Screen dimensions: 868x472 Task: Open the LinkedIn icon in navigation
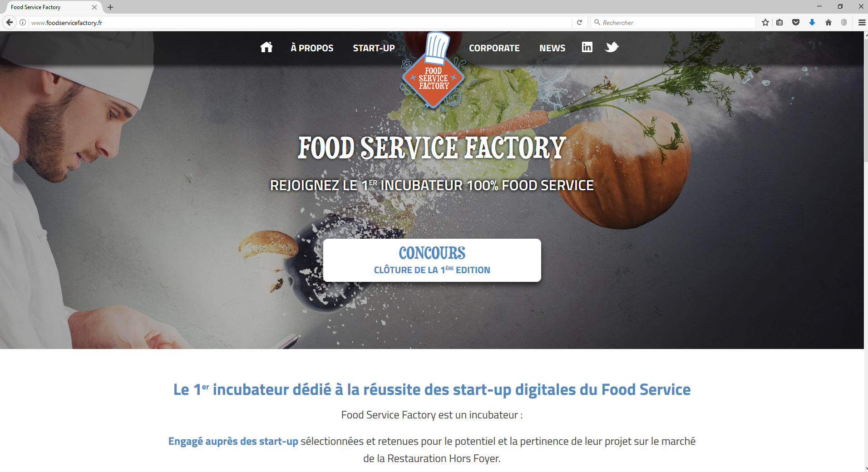click(x=587, y=47)
